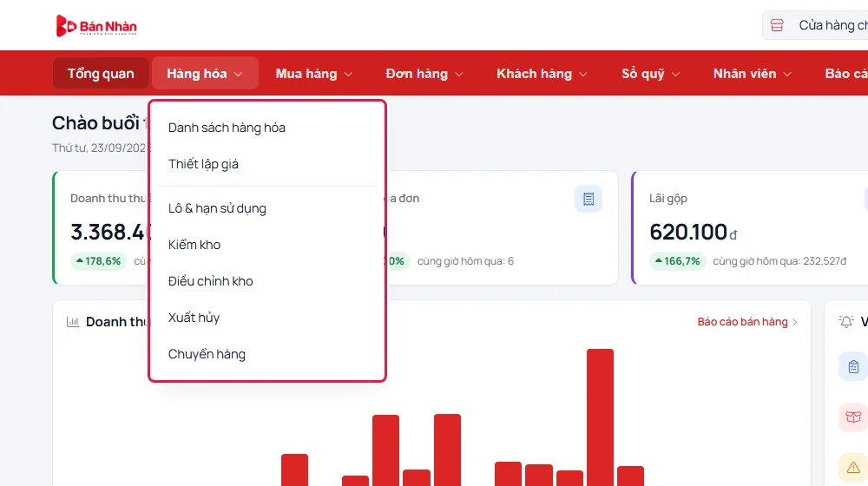Collapse the Hàng hóa menu

[x=205, y=74]
